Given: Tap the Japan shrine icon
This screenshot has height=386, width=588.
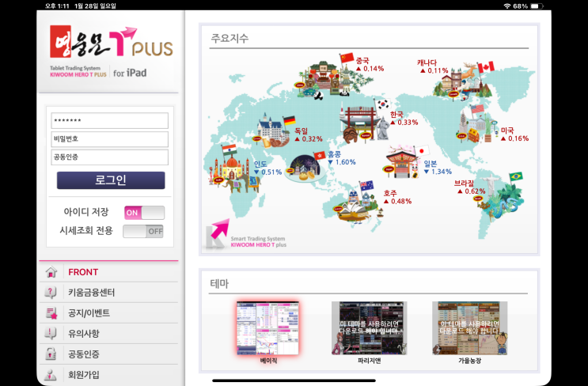Looking at the screenshot, I should (x=405, y=162).
